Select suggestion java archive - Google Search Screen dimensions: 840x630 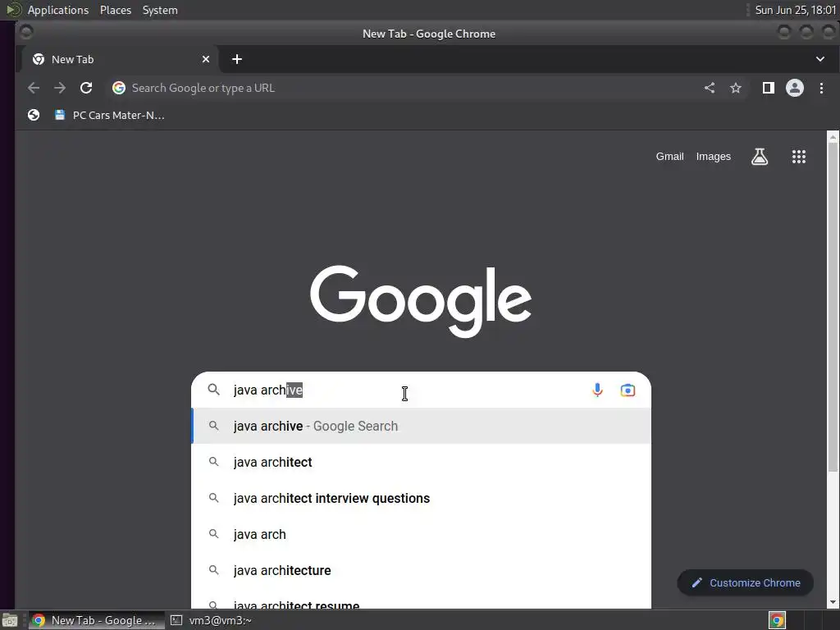pyautogui.click(x=422, y=426)
